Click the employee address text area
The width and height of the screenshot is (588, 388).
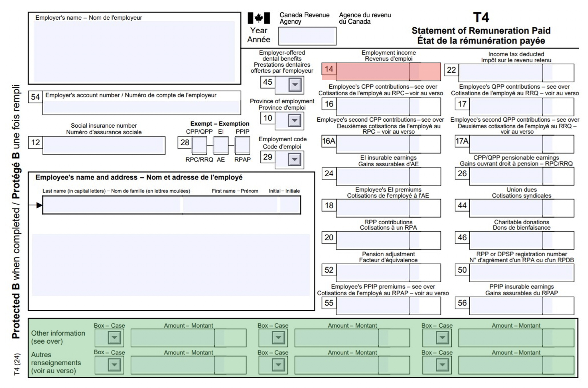(171, 265)
